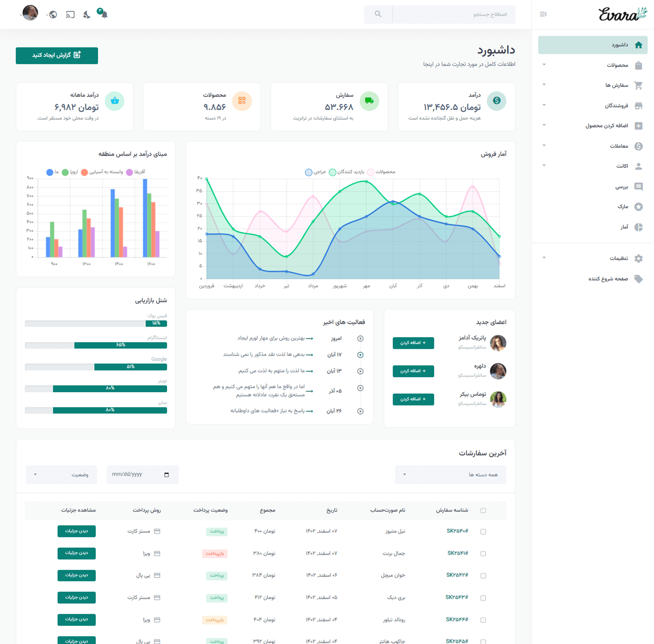Check the SK2542 order checkbox
Screen dimensions: 654x644
tap(483, 576)
